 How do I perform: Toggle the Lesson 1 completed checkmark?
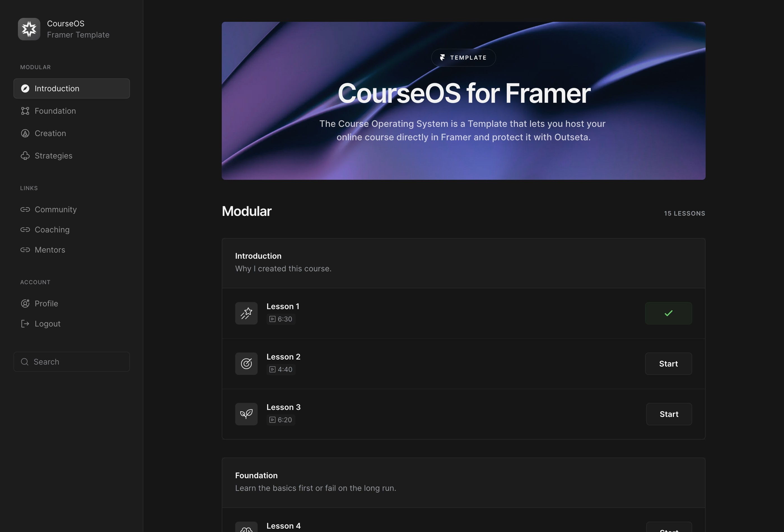[668, 313]
